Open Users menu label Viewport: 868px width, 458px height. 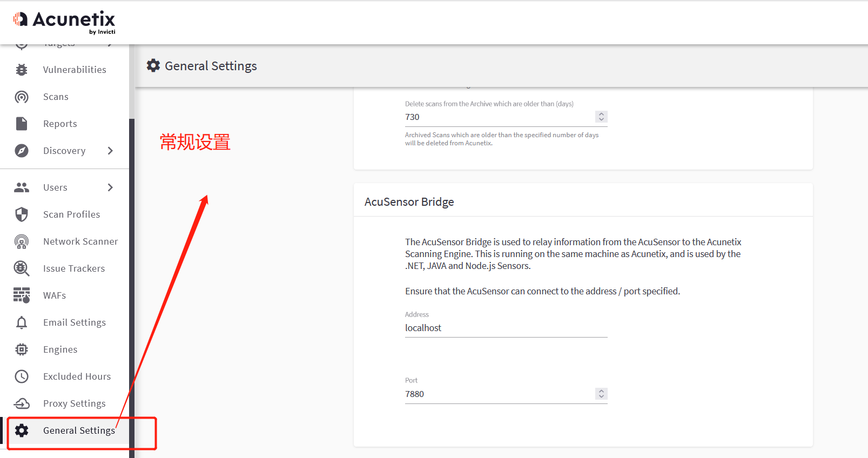(x=55, y=187)
